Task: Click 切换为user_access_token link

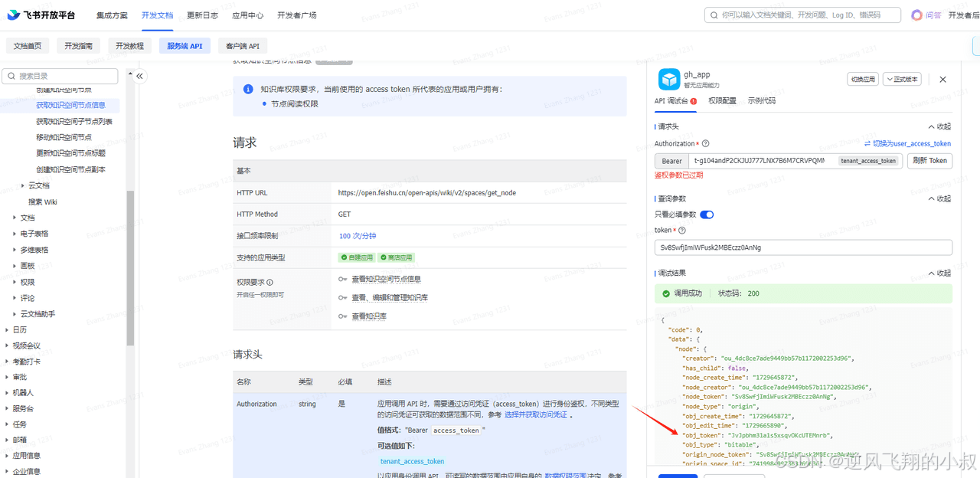Action: pyautogui.click(x=907, y=143)
